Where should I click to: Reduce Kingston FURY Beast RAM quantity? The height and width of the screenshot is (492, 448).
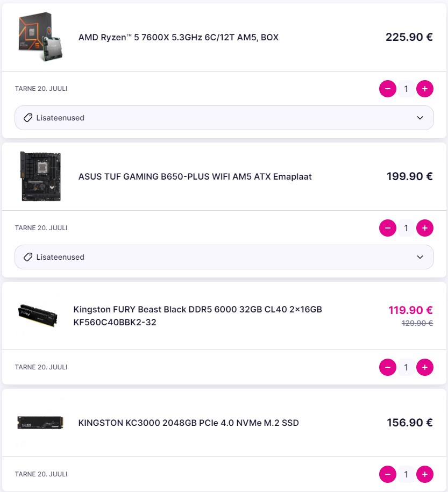(x=387, y=367)
